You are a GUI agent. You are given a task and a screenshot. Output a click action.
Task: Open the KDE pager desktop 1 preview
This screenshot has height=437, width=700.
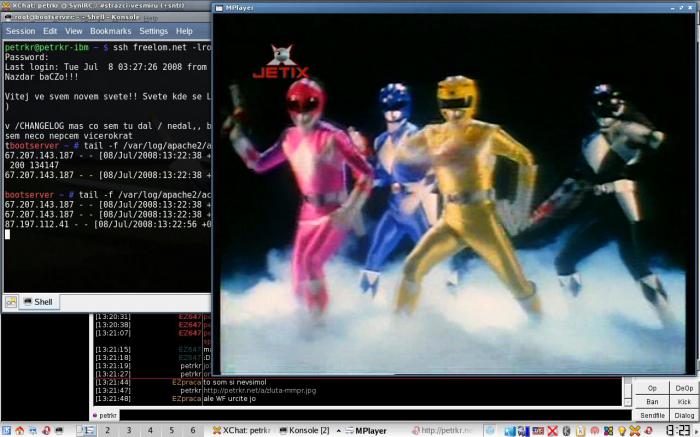click(x=86, y=430)
